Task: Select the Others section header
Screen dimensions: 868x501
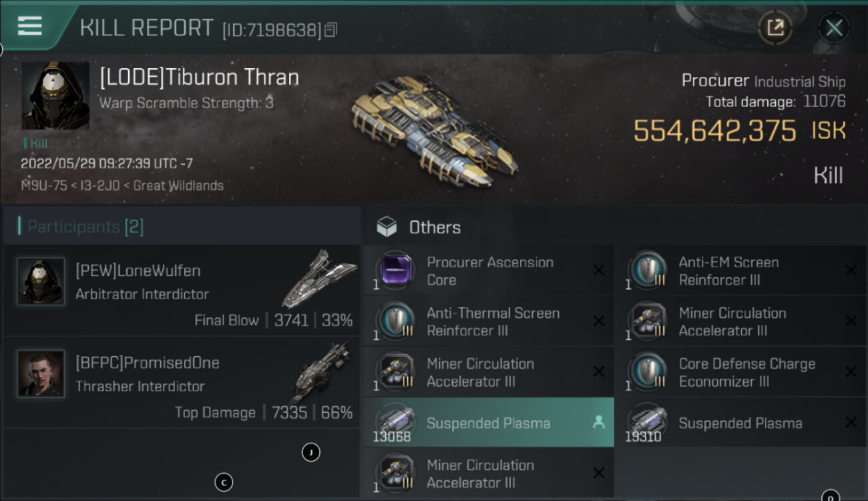Action: tap(434, 227)
